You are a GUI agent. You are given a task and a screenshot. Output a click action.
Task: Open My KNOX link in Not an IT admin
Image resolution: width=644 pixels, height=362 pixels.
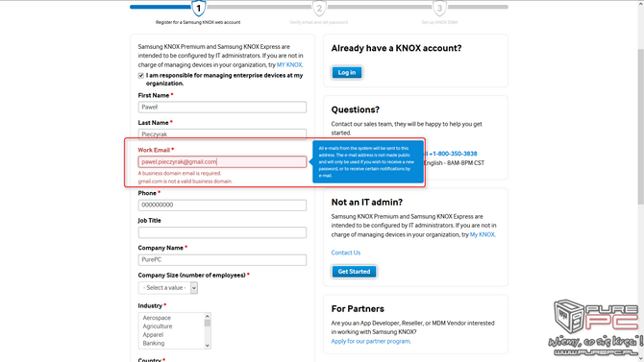483,234
